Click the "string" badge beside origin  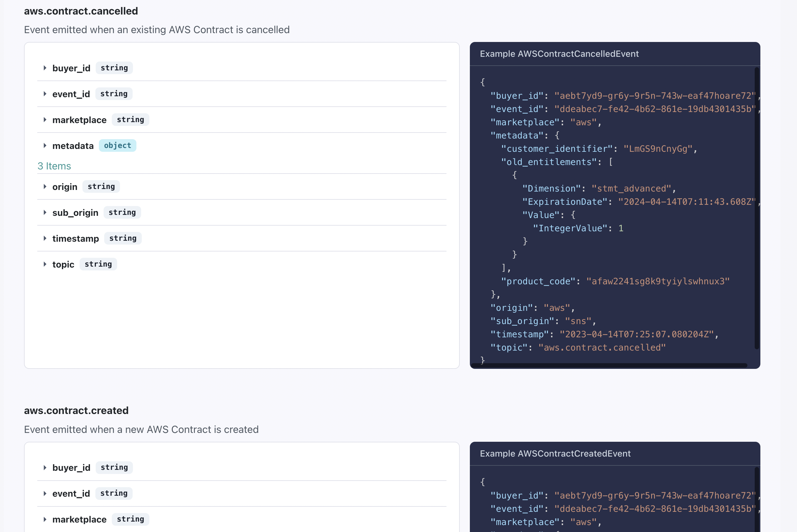tap(101, 186)
